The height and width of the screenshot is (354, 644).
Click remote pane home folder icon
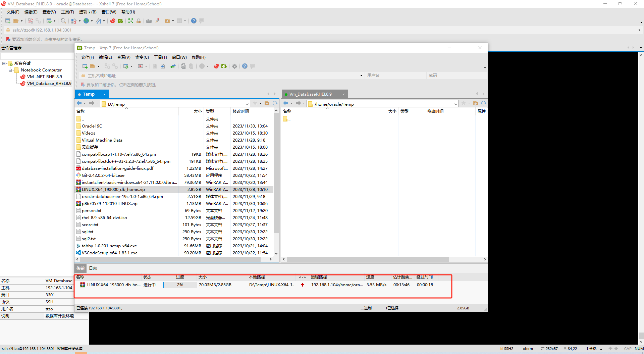pos(476,103)
